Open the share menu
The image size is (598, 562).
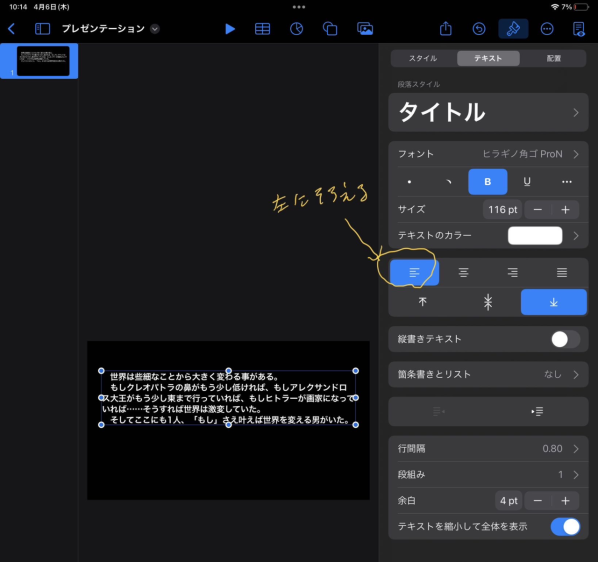click(445, 28)
